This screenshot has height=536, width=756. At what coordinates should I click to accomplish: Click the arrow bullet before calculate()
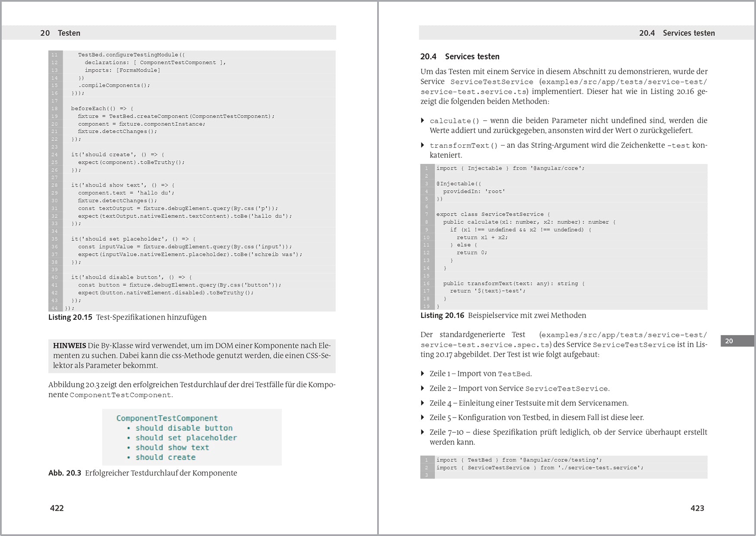(x=423, y=121)
